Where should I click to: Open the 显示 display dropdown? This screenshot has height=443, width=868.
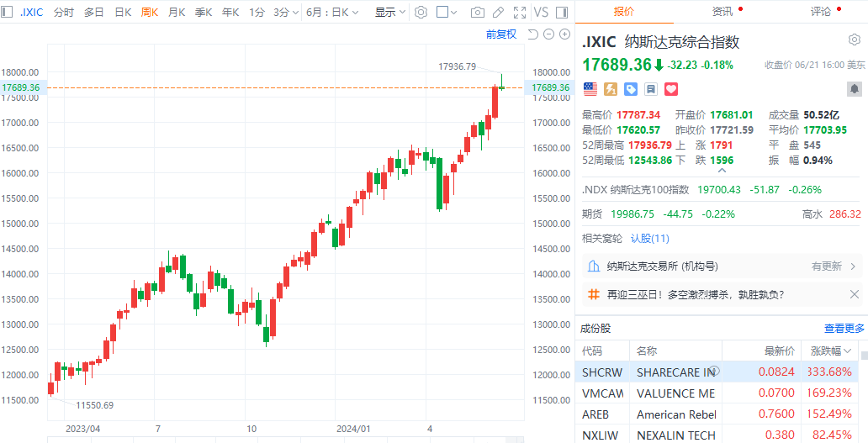point(390,12)
